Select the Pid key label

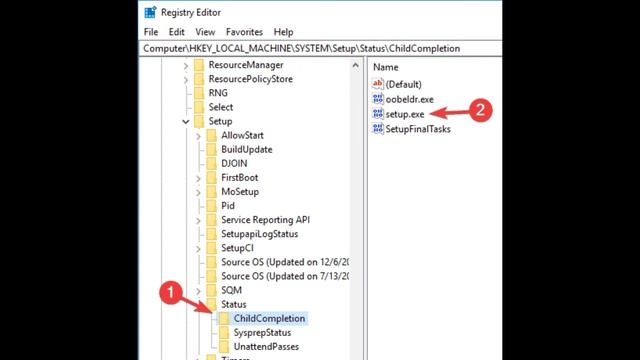[228, 206]
